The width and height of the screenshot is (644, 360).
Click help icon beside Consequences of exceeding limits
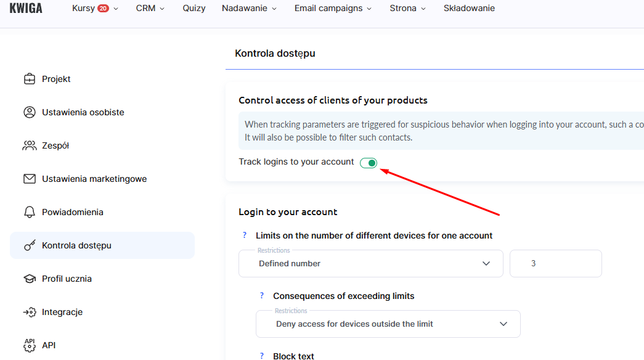pos(262,296)
